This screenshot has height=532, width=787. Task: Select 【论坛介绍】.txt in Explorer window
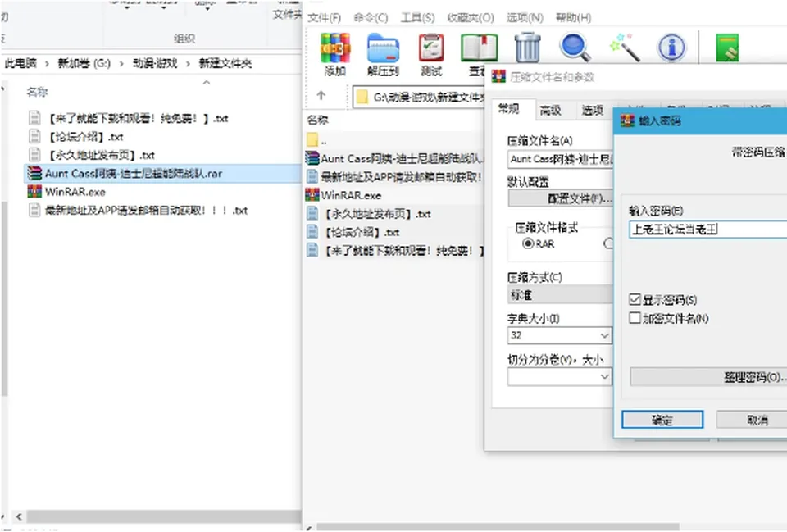coord(76,137)
